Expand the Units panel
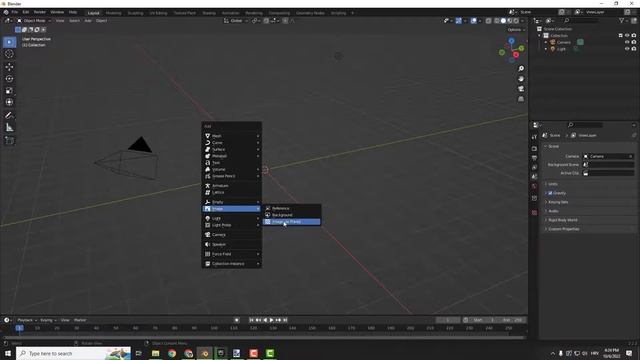This screenshot has height=360, width=640. (x=588, y=184)
